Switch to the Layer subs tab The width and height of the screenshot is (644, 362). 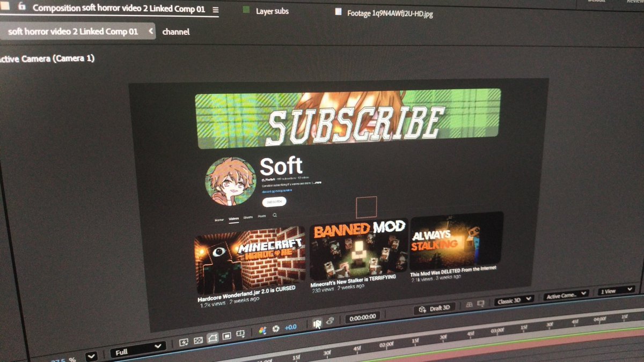[272, 11]
